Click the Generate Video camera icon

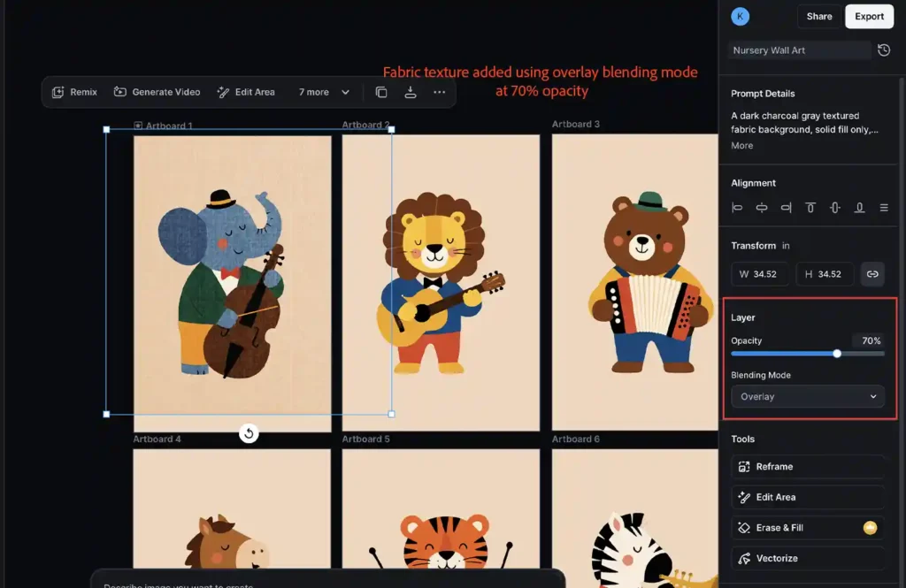pos(119,92)
